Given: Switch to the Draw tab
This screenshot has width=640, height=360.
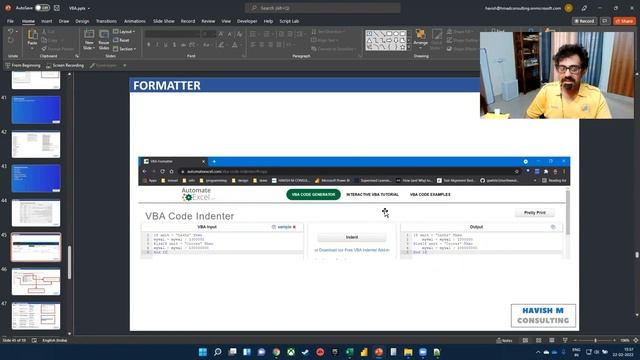Looking at the screenshot, I should (x=64, y=21).
